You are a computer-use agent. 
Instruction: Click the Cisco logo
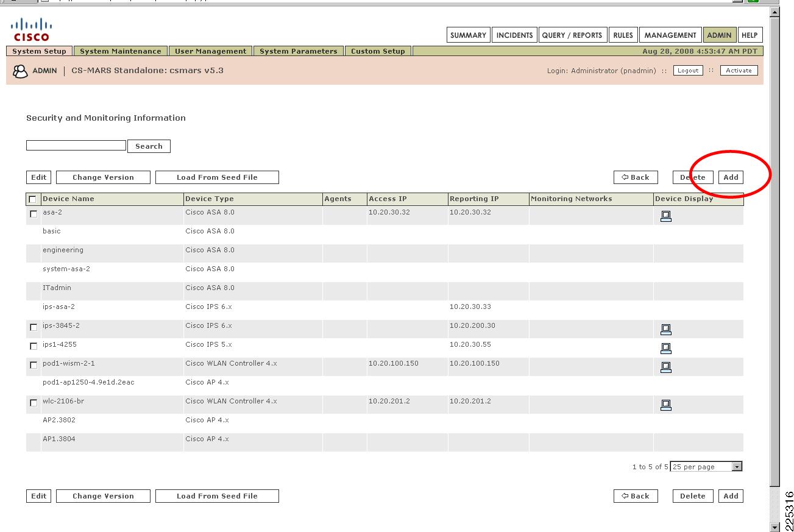(31, 30)
